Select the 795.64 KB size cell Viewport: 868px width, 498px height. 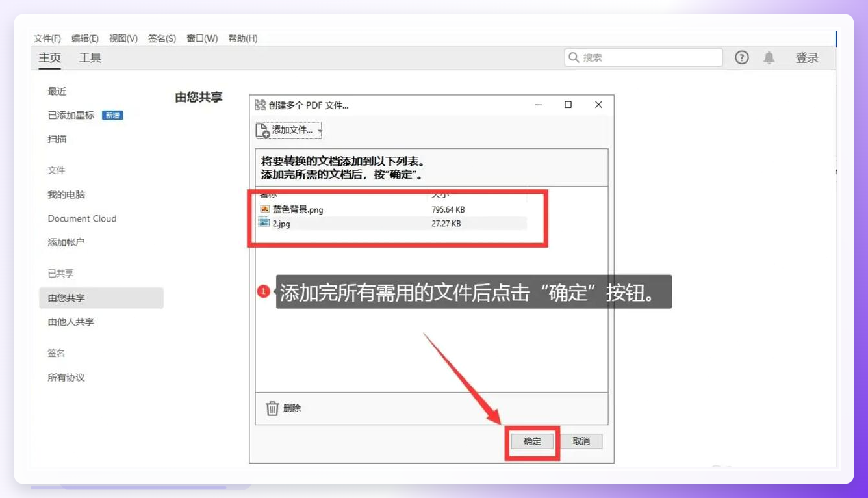[448, 209]
